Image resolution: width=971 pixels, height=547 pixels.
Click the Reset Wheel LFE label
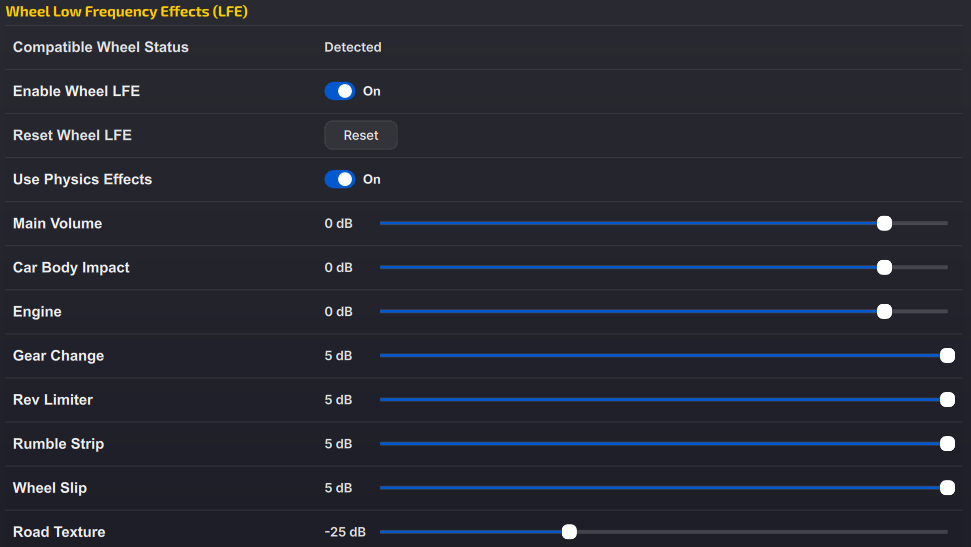(x=72, y=135)
